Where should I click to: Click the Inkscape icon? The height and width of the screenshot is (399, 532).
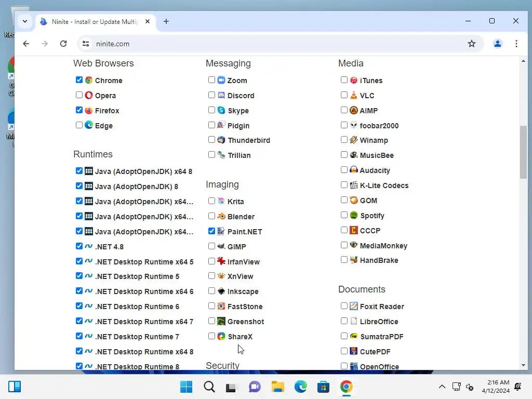click(221, 291)
